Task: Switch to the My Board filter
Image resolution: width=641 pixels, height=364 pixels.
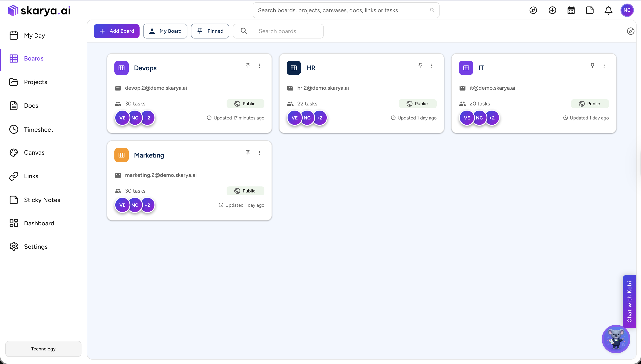Action: [x=165, y=31]
